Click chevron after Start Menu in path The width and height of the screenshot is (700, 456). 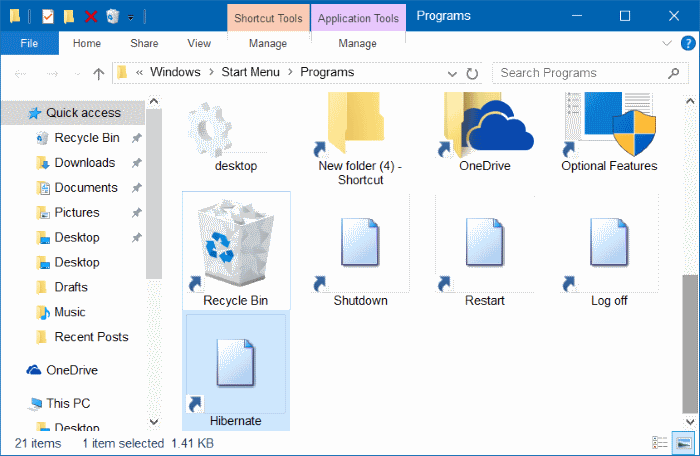pyautogui.click(x=290, y=72)
